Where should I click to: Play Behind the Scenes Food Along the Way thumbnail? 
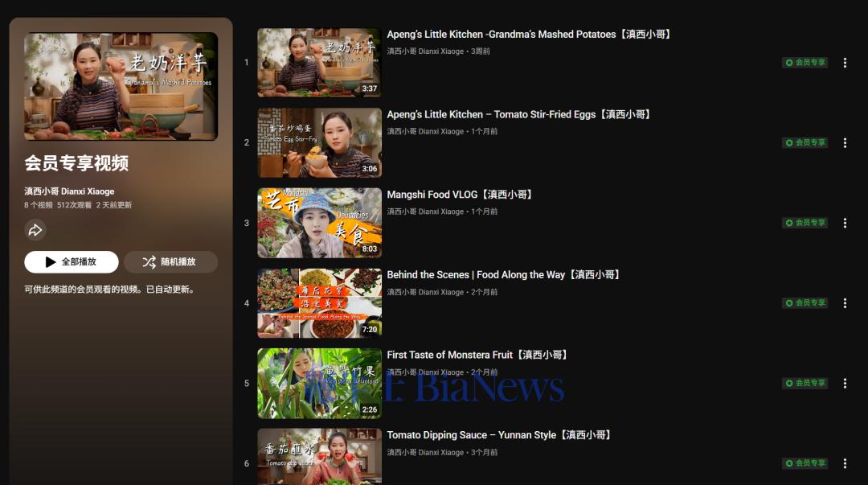click(319, 303)
